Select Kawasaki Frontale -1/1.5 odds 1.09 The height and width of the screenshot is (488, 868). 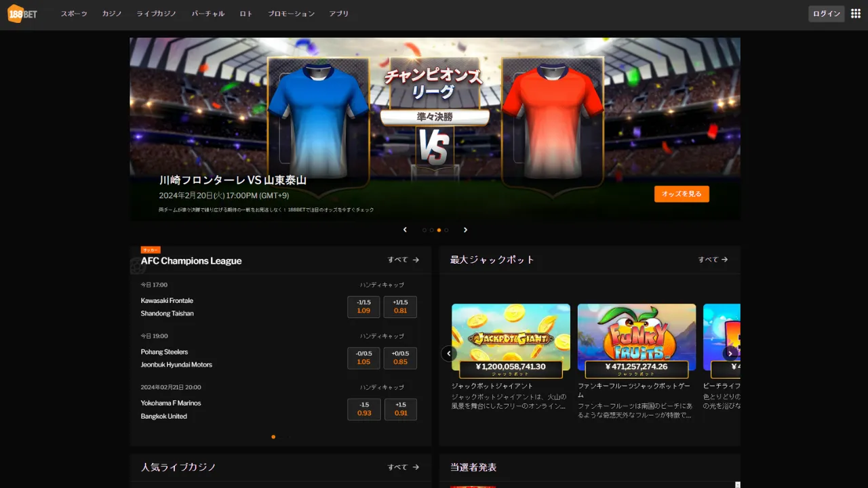click(363, 307)
